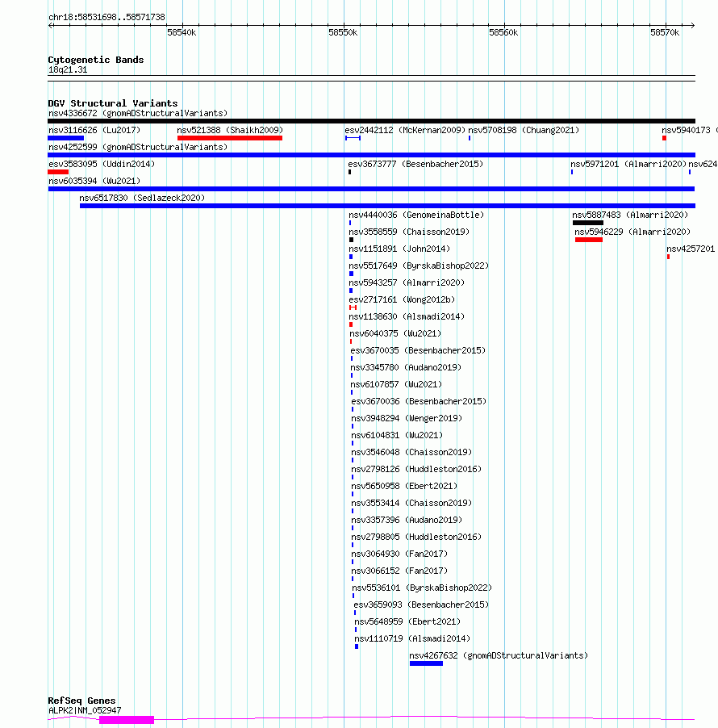Image resolution: width=718 pixels, height=728 pixels.
Task: Click the 58560k ruler tick label
Action: point(503,32)
